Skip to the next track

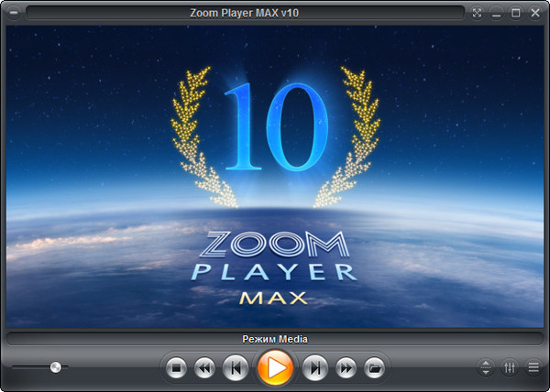pyautogui.click(x=314, y=368)
